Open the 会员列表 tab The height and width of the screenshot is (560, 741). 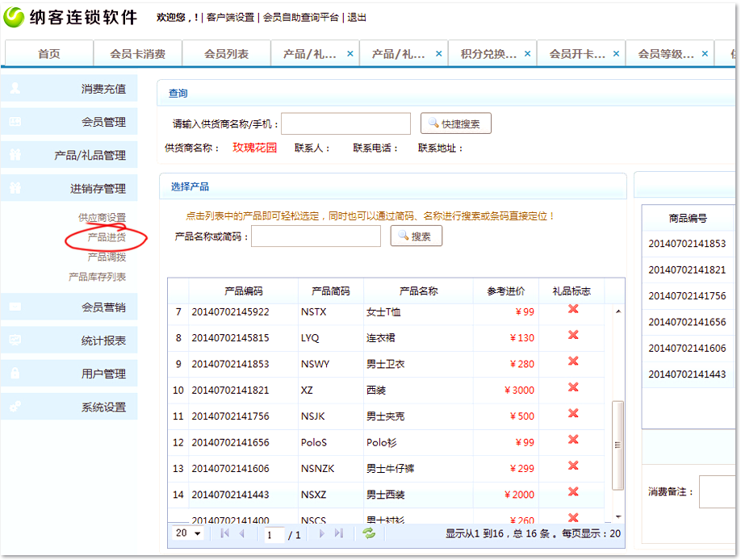tap(226, 54)
